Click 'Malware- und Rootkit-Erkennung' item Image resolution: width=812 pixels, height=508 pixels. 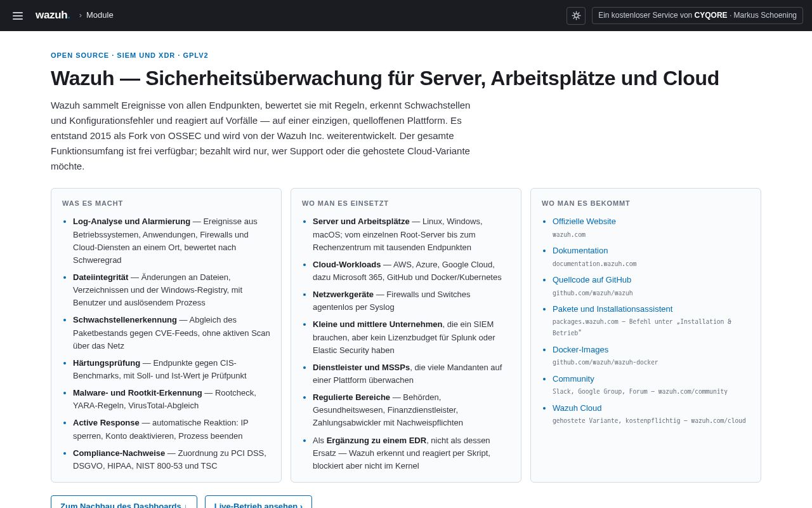pos(171,399)
